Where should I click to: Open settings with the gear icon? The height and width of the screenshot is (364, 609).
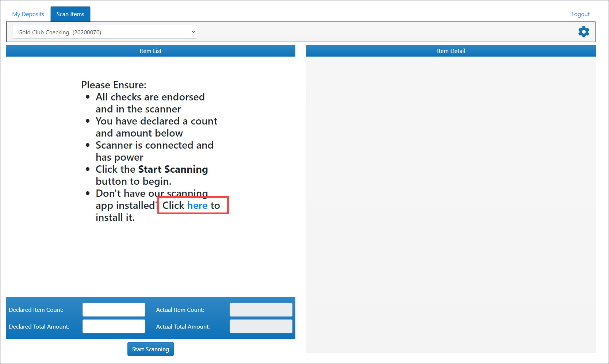click(583, 32)
